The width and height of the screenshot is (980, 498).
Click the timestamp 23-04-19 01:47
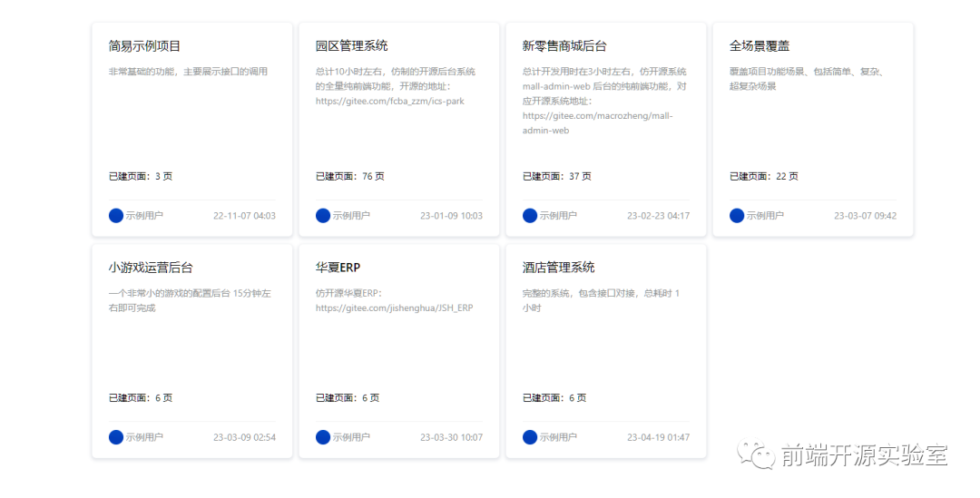[658, 437]
